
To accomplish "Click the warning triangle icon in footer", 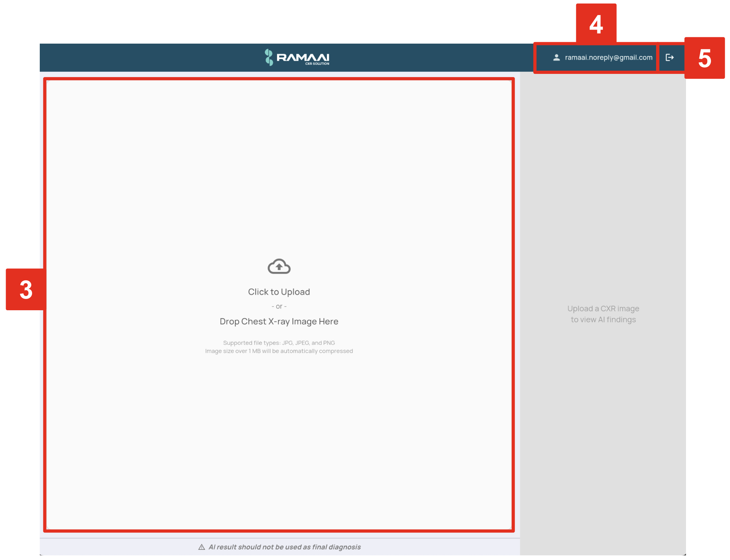I will (x=201, y=547).
